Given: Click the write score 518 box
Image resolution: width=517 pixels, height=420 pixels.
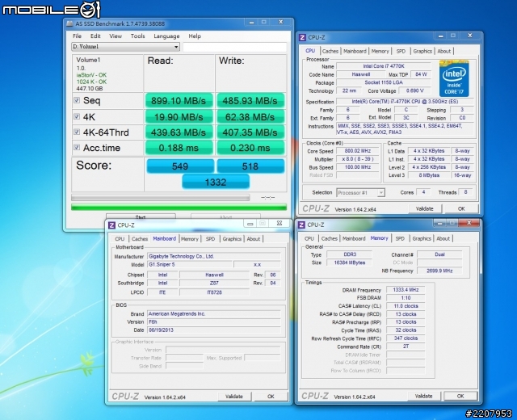Looking at the screenshot, I should [x=250, y=166].
